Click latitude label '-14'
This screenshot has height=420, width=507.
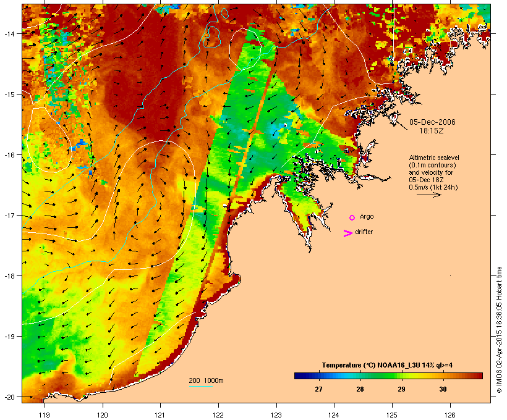(9, 33)
